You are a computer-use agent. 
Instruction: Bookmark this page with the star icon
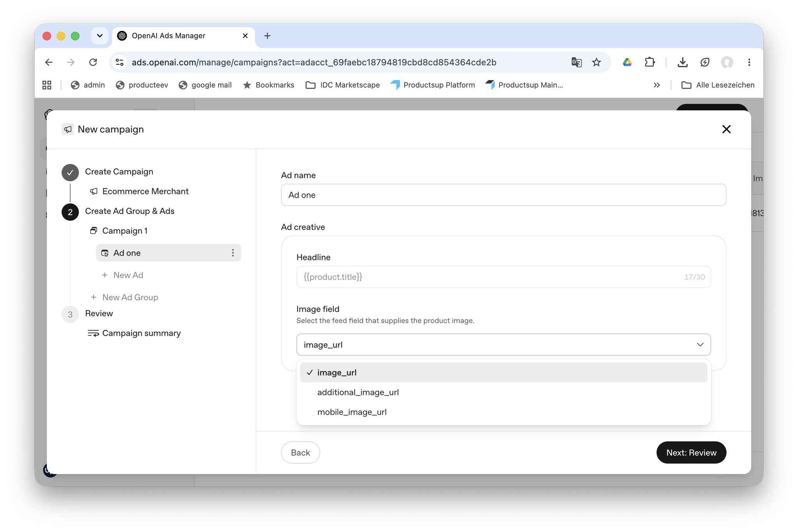pos(596,62)
